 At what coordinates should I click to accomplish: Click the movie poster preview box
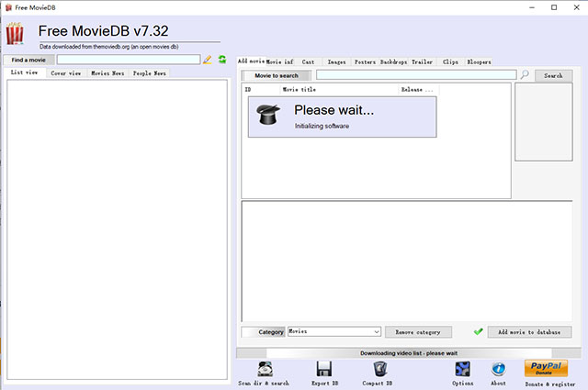tap(544, 122)
